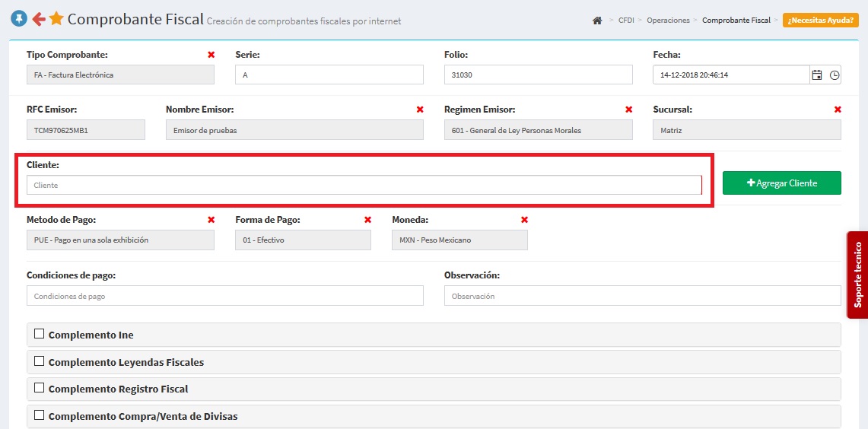Click the red back arrow icon
Screen dimensions: 868x429
coord(38,19)
